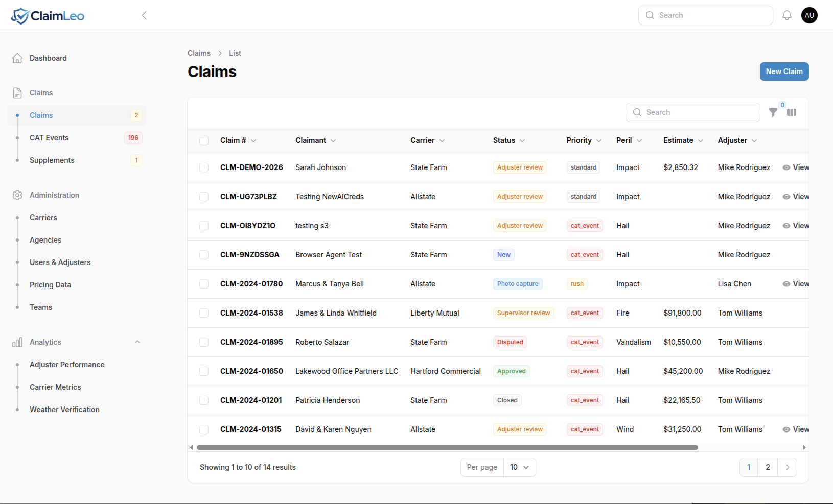Go to Supplements from the sidebar
The width and height of the screenshot is (833, 504).
coord(52,160)
